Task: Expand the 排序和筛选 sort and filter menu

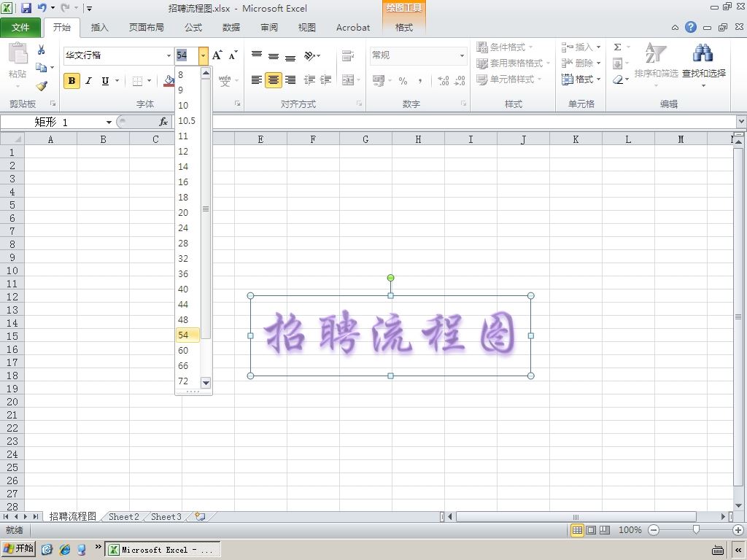Action: tap(656, 65)
